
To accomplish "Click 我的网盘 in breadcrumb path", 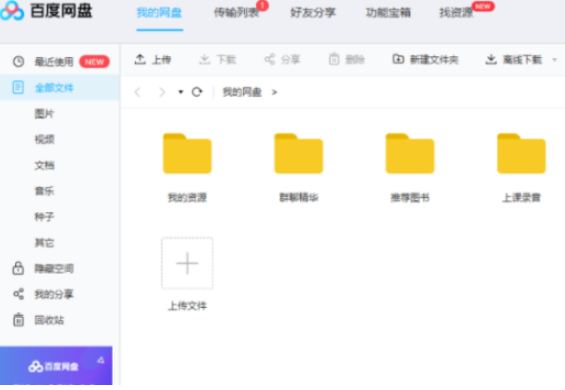I will point(242,92).
